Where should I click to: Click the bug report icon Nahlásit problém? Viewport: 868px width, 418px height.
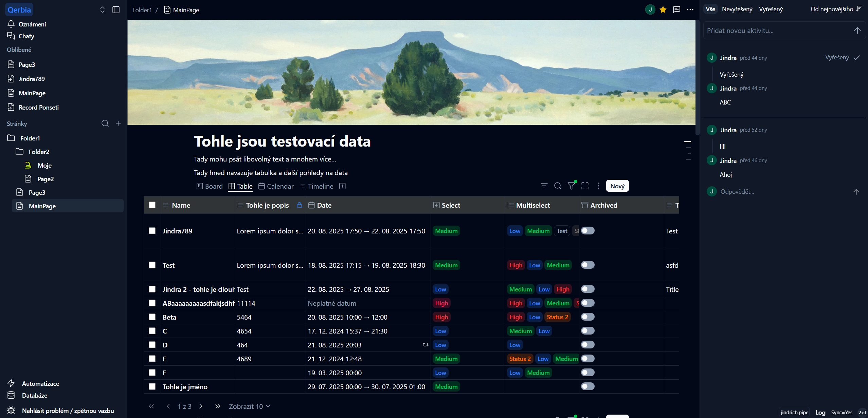click(11, 411)
